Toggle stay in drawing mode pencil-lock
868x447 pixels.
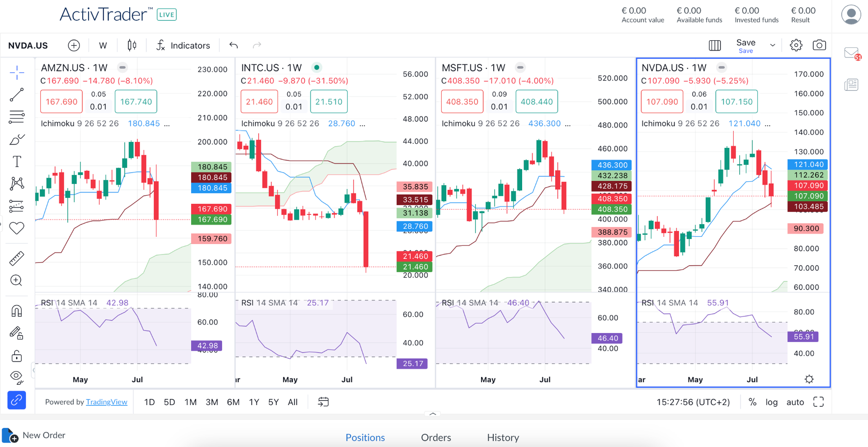coord(17,333)
